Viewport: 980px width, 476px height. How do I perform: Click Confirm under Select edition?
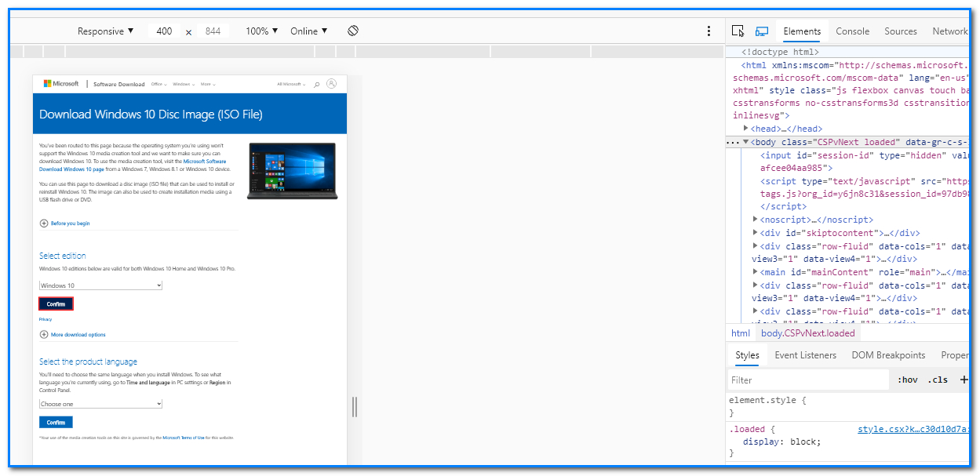coord(56,303)
